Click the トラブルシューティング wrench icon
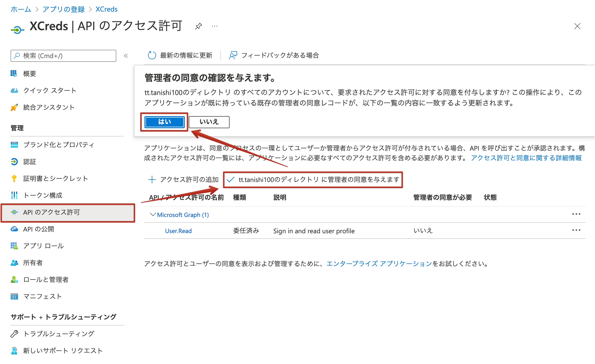This screenshot has width=595, height=364. coord(14,334)
